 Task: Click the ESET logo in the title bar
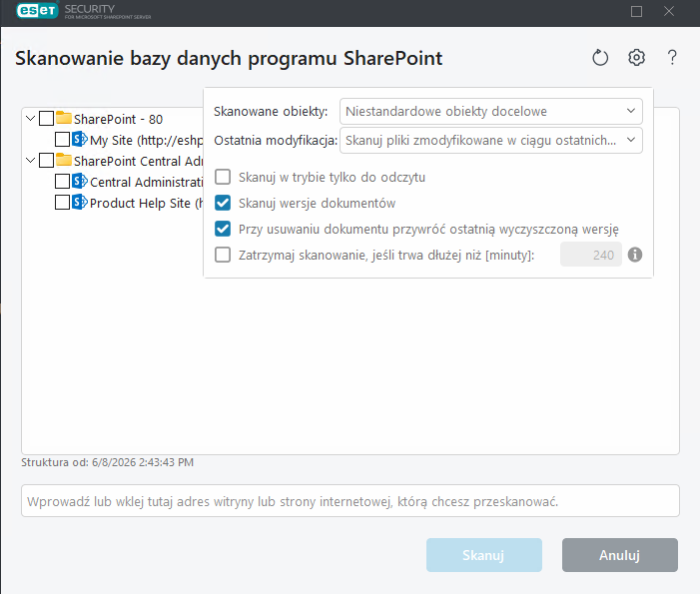click(38, 11)
